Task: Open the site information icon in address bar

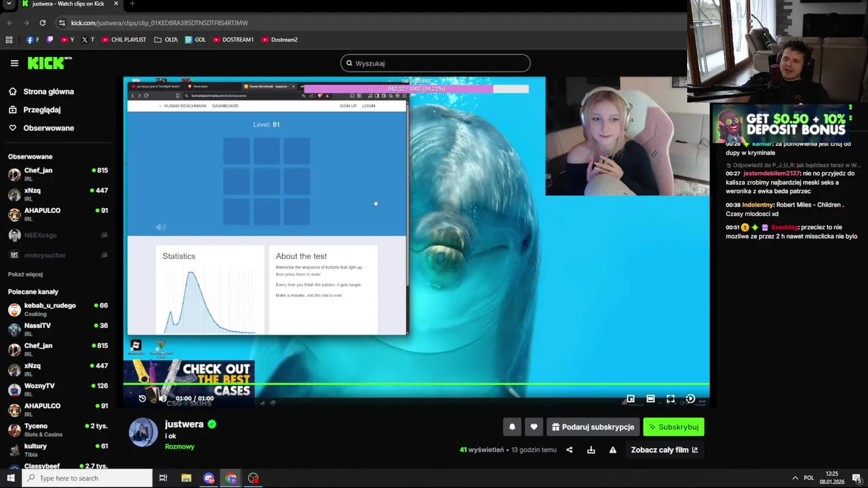Action: pyautogui.click(x=62, y=23)
